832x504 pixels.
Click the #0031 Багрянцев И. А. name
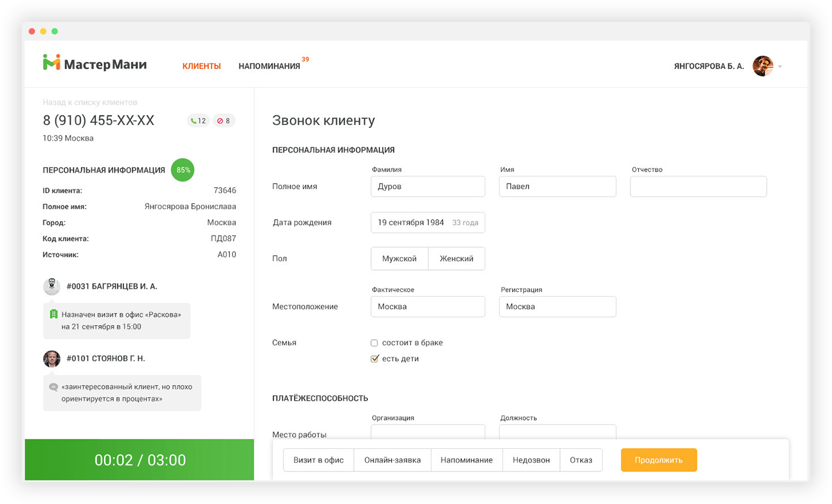click(112, 287)
